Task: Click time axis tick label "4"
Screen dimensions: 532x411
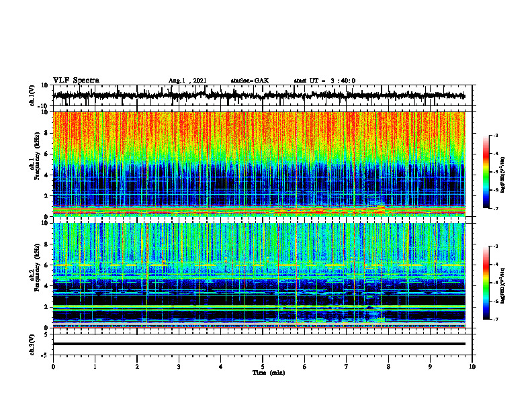Action: tap(221, 367)
